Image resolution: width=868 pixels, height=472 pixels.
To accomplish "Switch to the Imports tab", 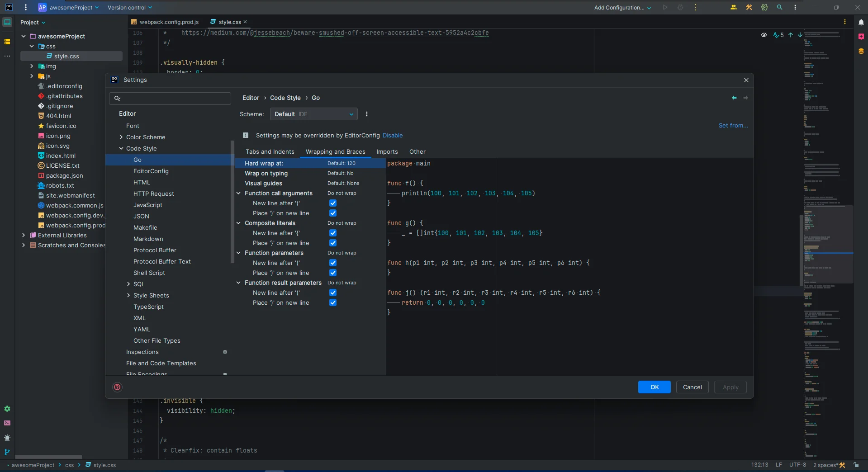I will pyautogui.click(x=387, y=152).
